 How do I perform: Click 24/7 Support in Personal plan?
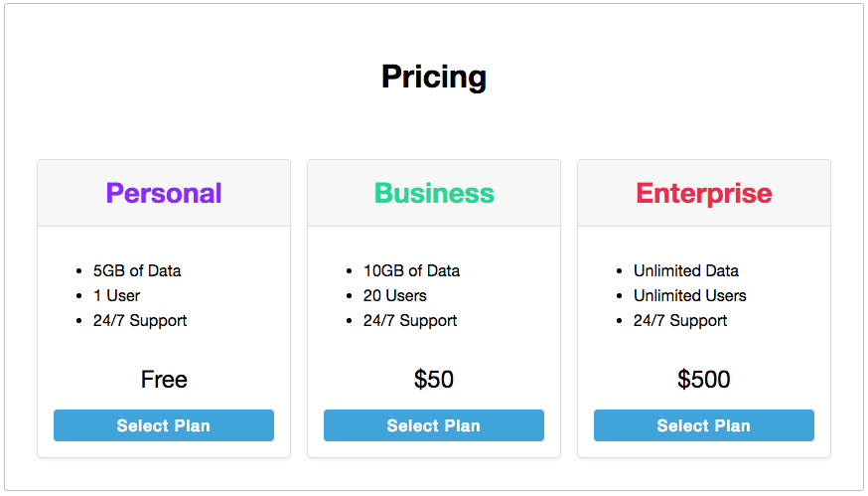coord(140,320)
